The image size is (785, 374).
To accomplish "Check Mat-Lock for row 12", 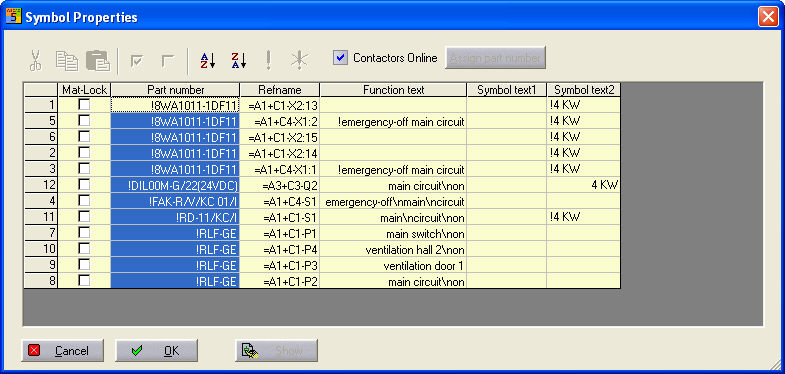I will [85, 185].
